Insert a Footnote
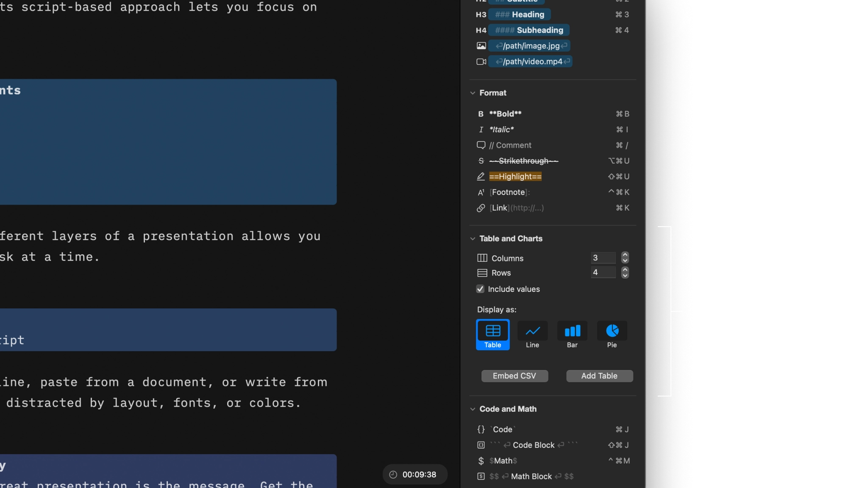This screenshot has width=868, height=488. [x=509, y=192]
